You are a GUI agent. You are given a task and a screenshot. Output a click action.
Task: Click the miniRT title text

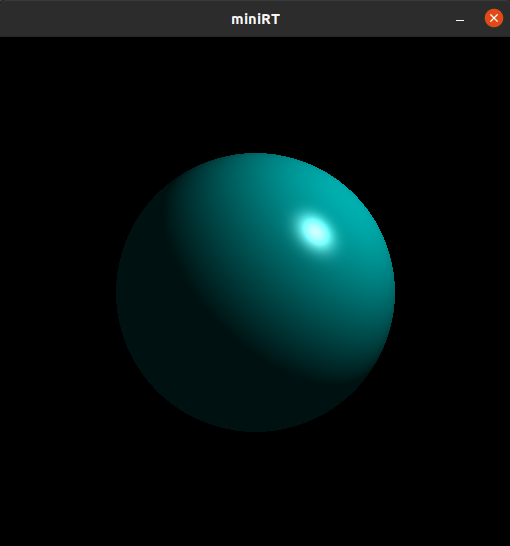point(256,19)
